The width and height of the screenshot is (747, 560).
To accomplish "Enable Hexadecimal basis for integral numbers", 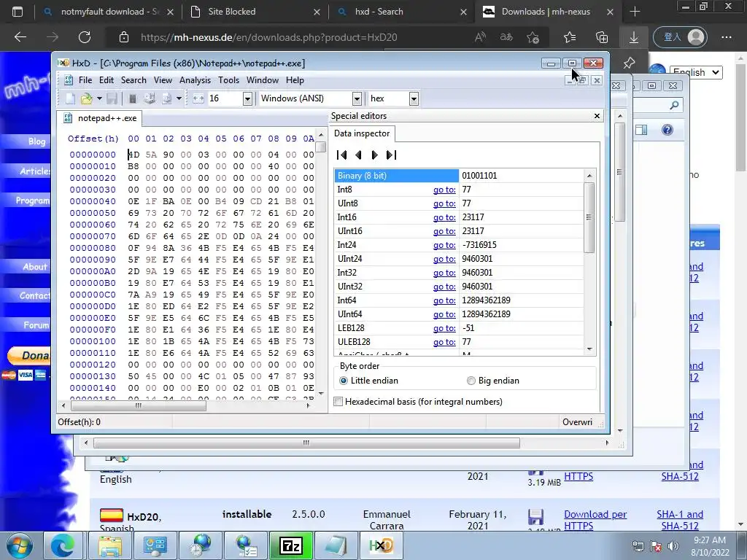I will (418, 402).
